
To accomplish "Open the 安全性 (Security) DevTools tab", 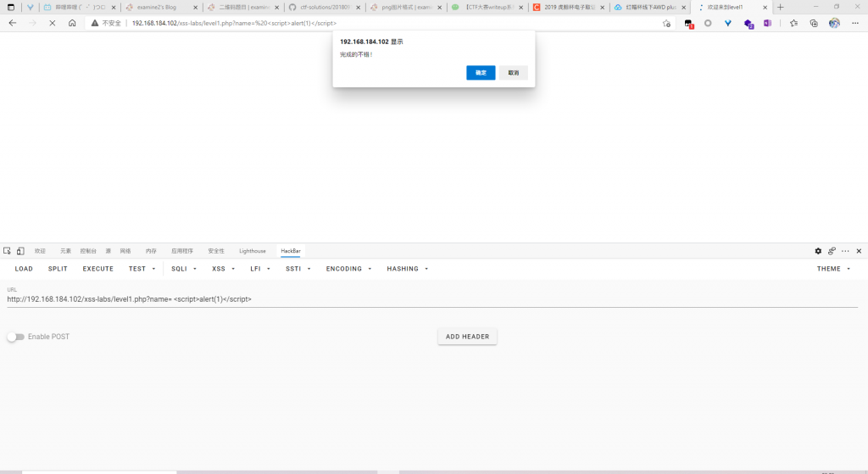I will [216, 251].
